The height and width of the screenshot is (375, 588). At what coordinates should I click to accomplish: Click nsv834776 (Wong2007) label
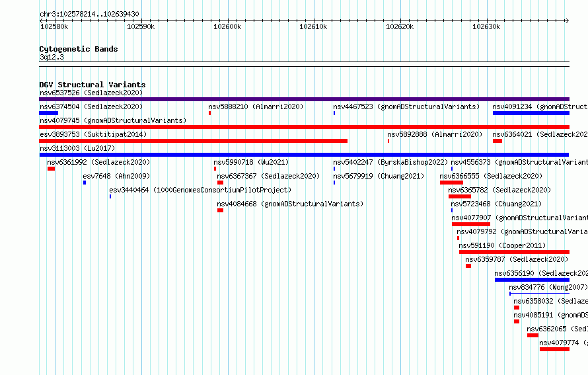(548, 287)
